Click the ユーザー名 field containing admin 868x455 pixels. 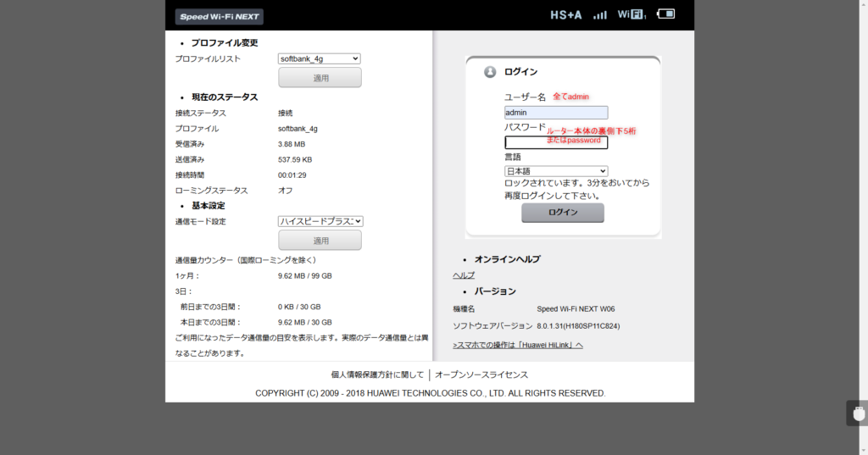(x=556, y=113)
